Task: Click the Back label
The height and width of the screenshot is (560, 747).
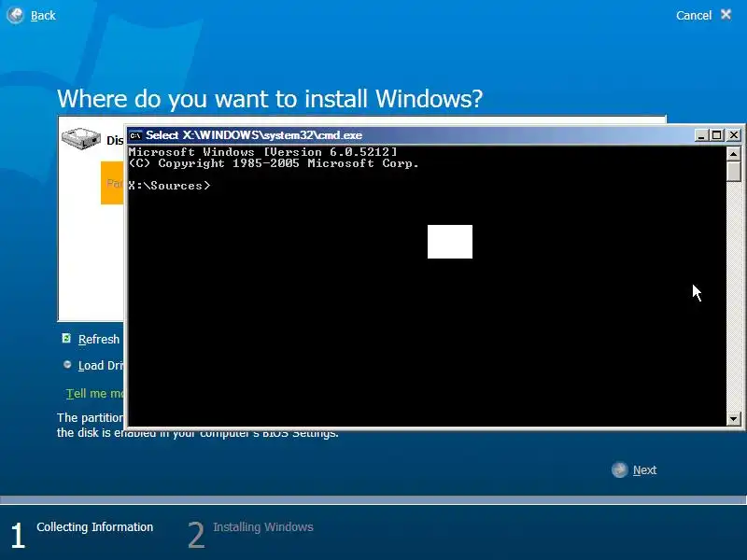Action: (43, 16)
